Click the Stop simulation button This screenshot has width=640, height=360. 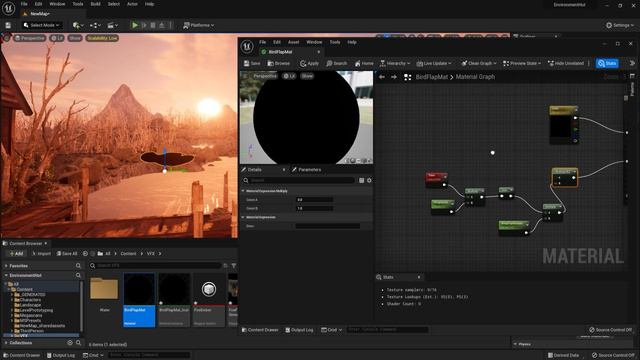(x=153, y=25)
